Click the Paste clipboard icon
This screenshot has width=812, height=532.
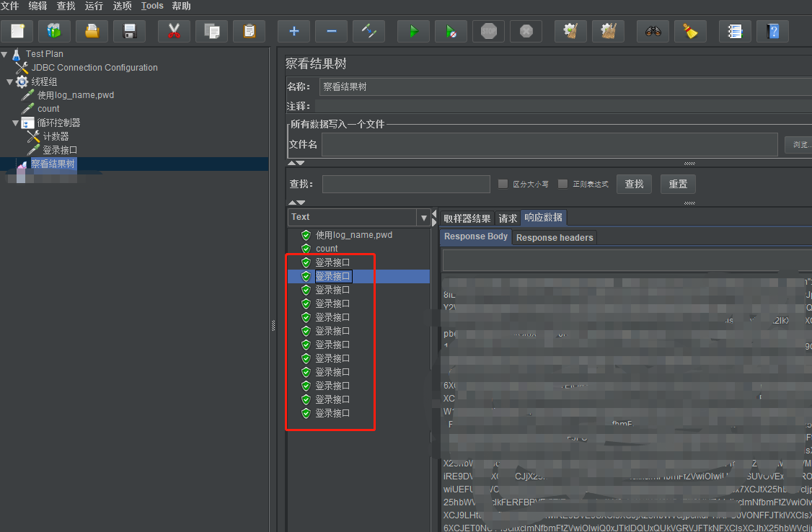(x=249, y=31)
